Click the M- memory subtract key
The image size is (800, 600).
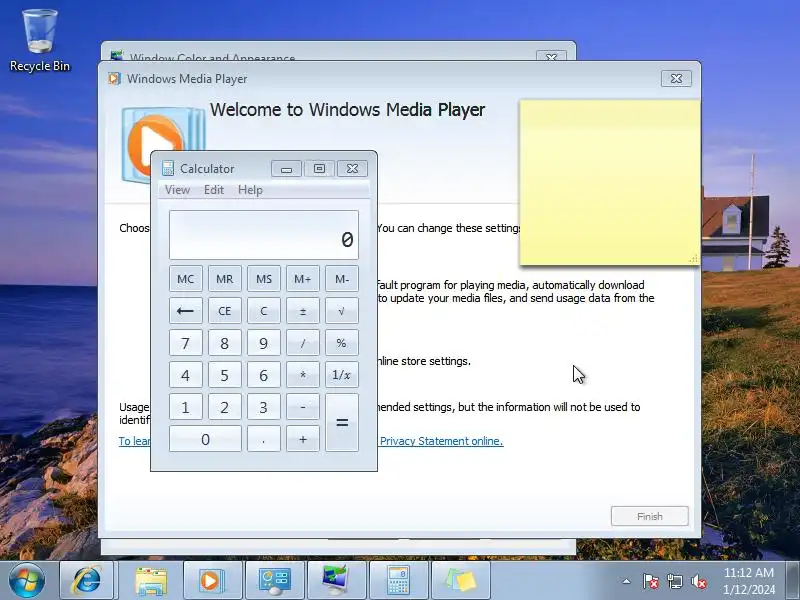pos(342,279)
